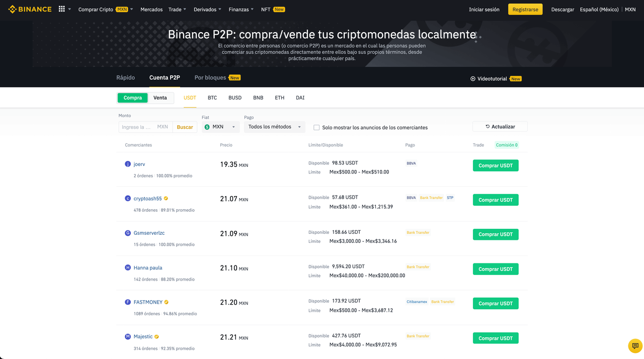Open MXN currency selector in header
This screenshot has height=359, width=644.
click(630, 9)
